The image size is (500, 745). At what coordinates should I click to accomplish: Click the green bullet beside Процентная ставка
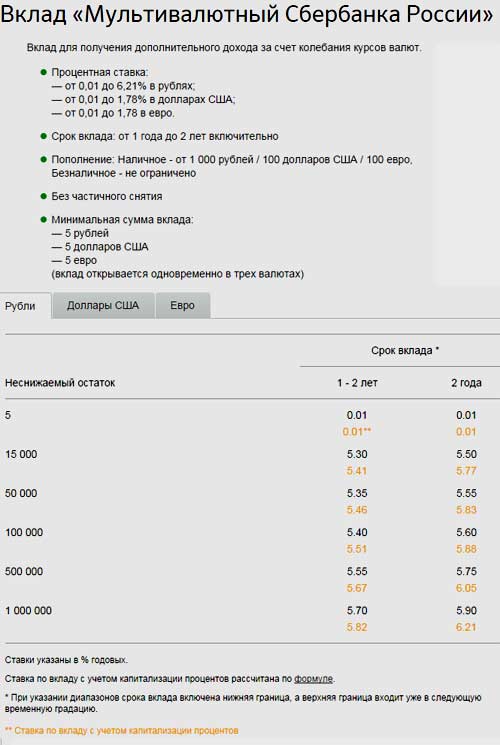tap(43, 72)
